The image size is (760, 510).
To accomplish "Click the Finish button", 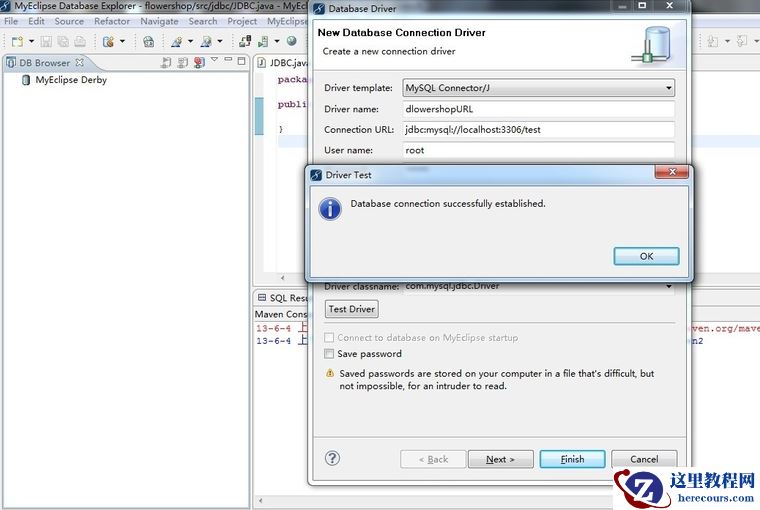I will pos(572,459).
